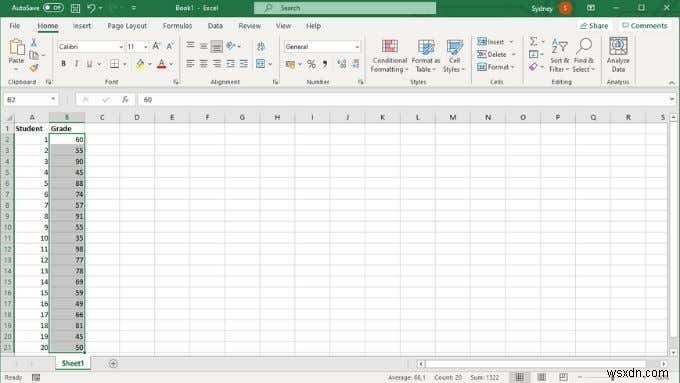Open the Page Layout tab
This screenshot has height=383, width=680.
(x=127, y=26)
